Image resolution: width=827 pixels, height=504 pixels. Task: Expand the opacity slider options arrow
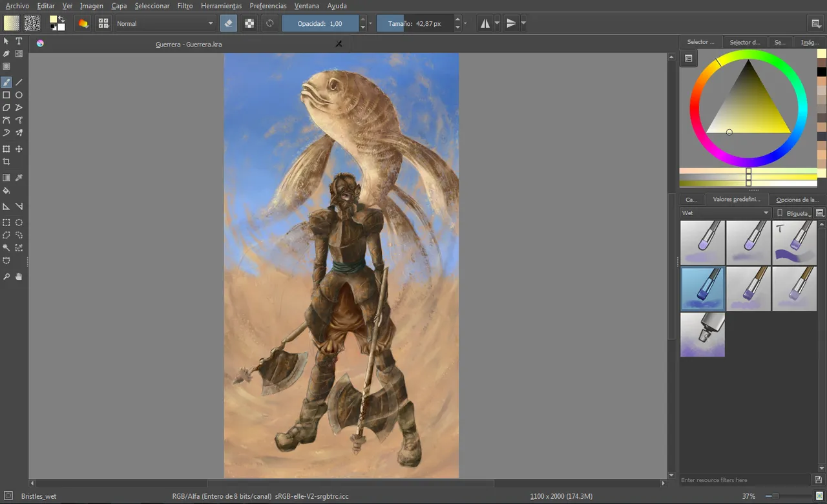coord(370,23)
